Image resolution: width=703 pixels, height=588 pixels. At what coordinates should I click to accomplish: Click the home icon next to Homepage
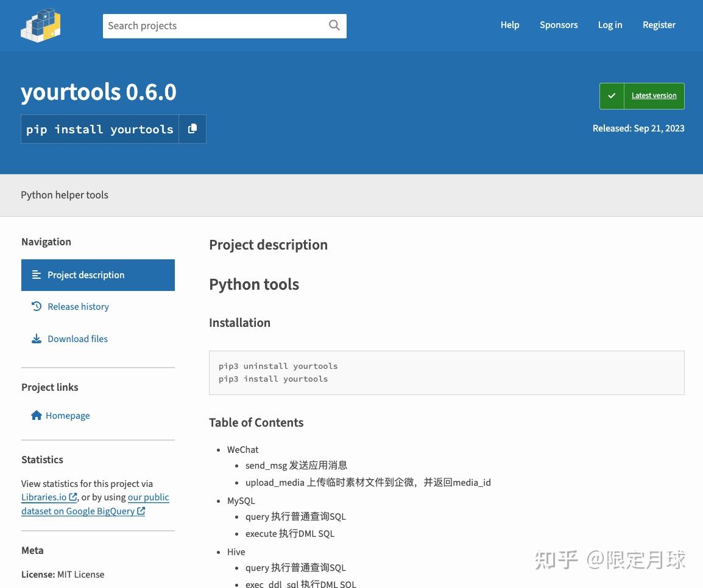tap(36, 415)
